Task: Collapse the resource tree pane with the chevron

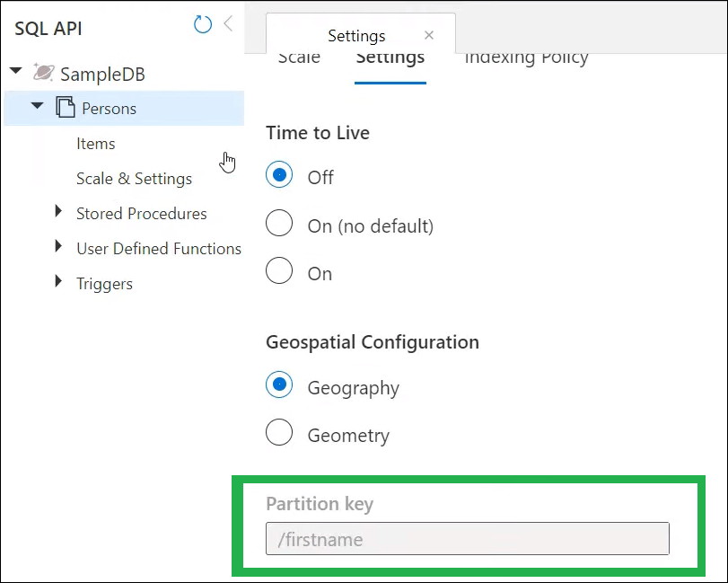Action: coord(228,24)
